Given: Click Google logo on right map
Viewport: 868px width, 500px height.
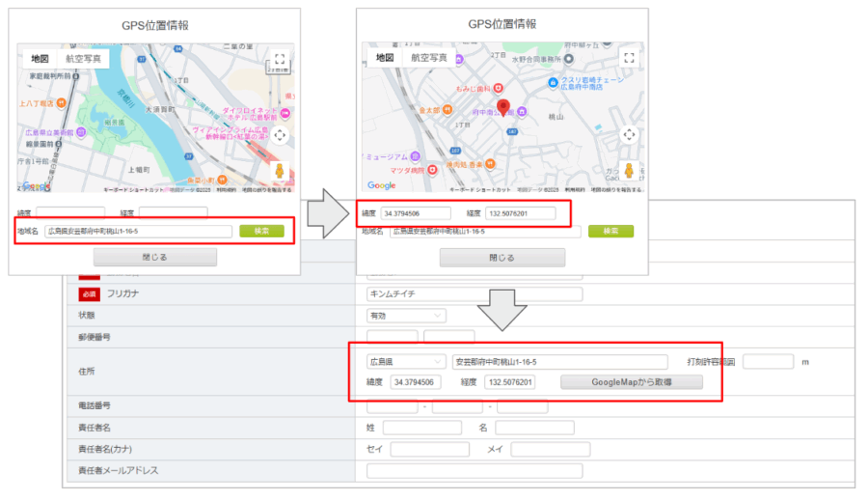Looking at the screenshot, I should (381, 185).
